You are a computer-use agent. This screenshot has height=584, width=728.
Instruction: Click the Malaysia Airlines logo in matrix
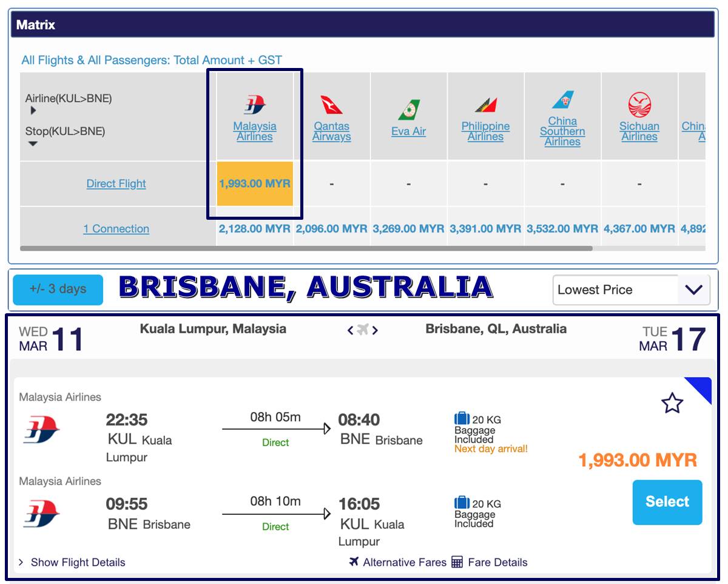tap(255, 105)
